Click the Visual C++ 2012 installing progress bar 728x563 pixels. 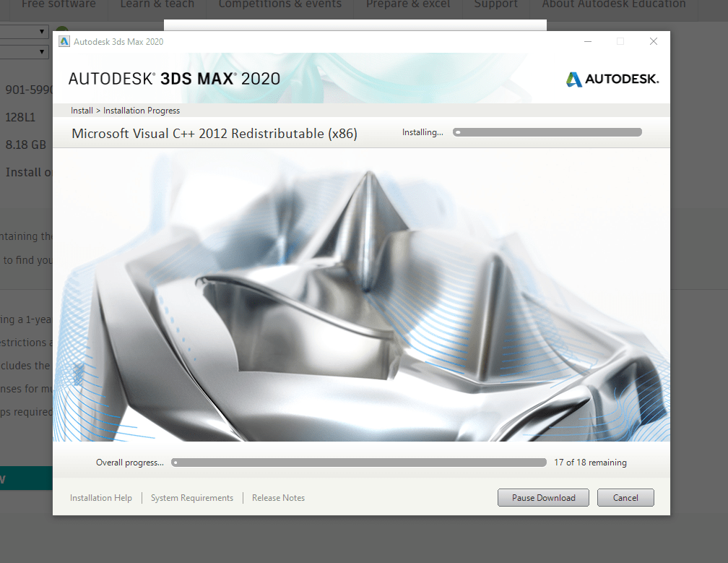[x=547, y=132]
